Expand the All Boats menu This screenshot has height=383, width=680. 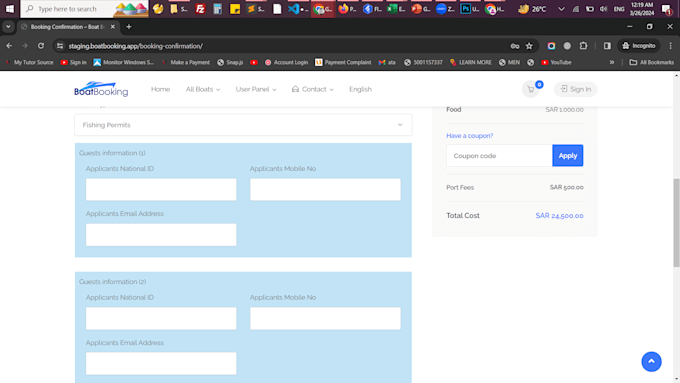point(203,89)
